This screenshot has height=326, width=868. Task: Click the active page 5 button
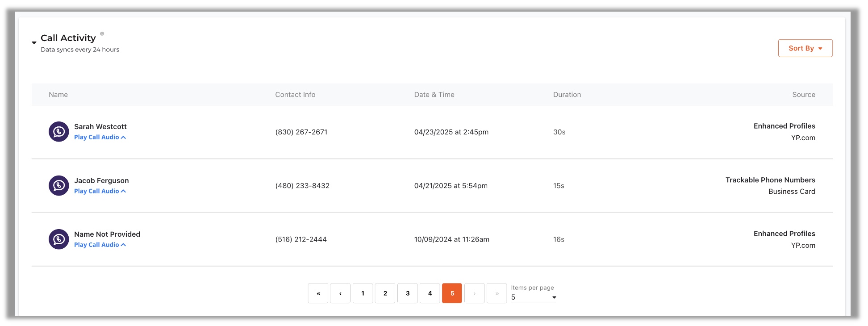pyautogui.click(x=452, y=293)
